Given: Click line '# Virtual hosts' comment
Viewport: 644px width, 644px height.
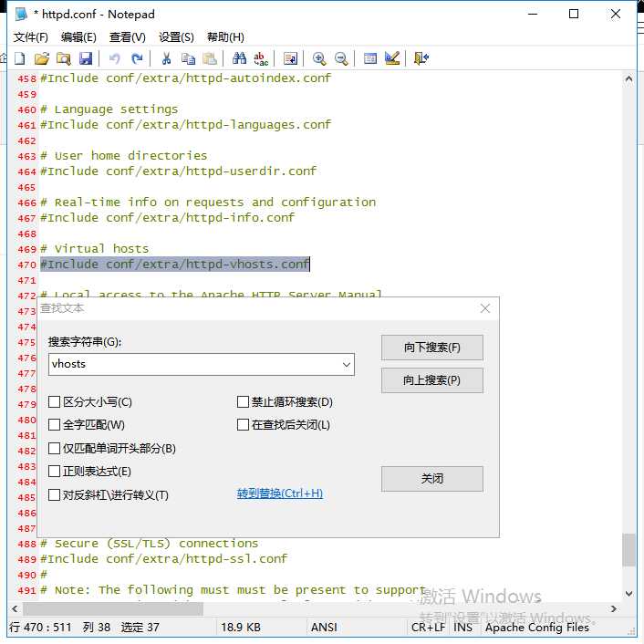Looking at the screenshot, I should [95, 248].
